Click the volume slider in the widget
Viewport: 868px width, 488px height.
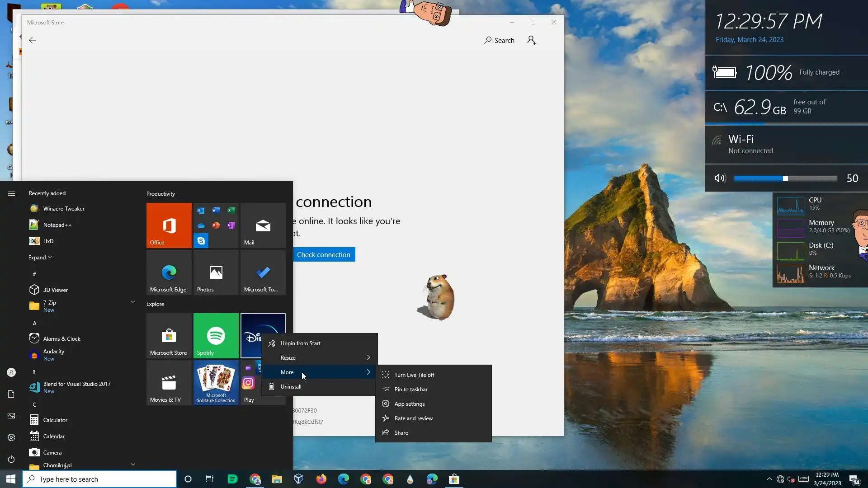pyautogui.click(x=785, y=178)
